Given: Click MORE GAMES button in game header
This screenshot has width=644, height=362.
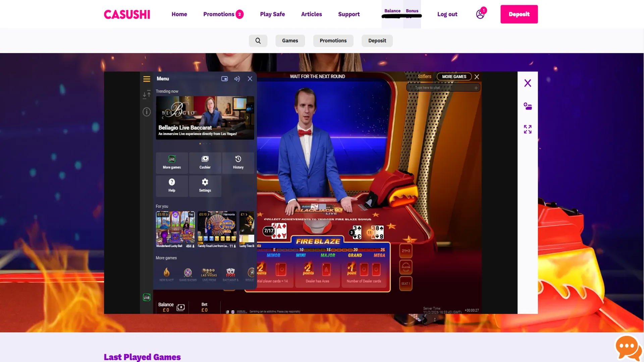Looking at the screenshot, I should tap(454, 77).
